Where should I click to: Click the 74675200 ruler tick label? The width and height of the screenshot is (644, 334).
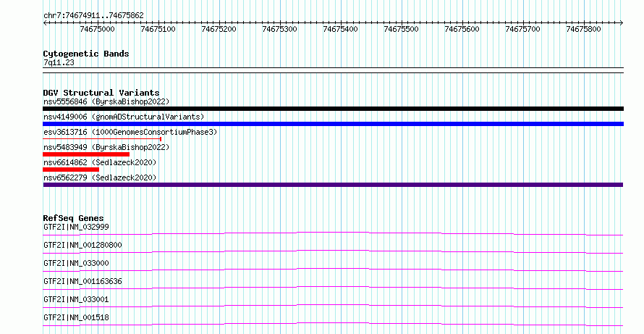pos(219,29)
